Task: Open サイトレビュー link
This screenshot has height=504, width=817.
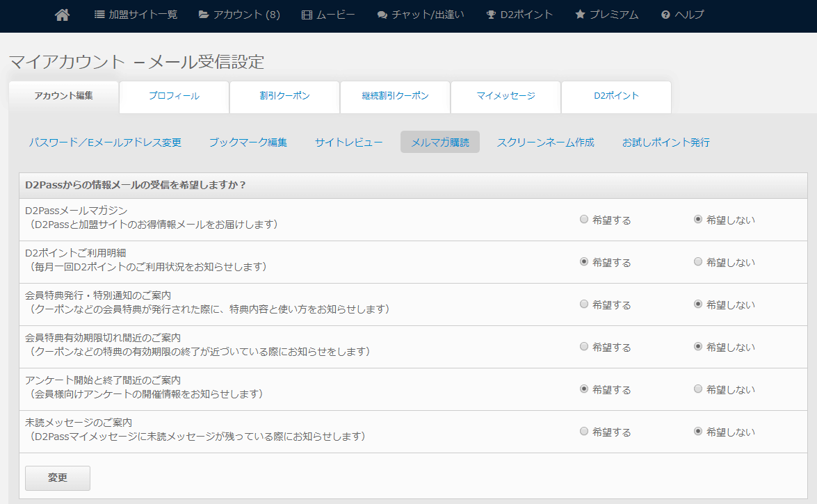Action: (x=348, y=143)
